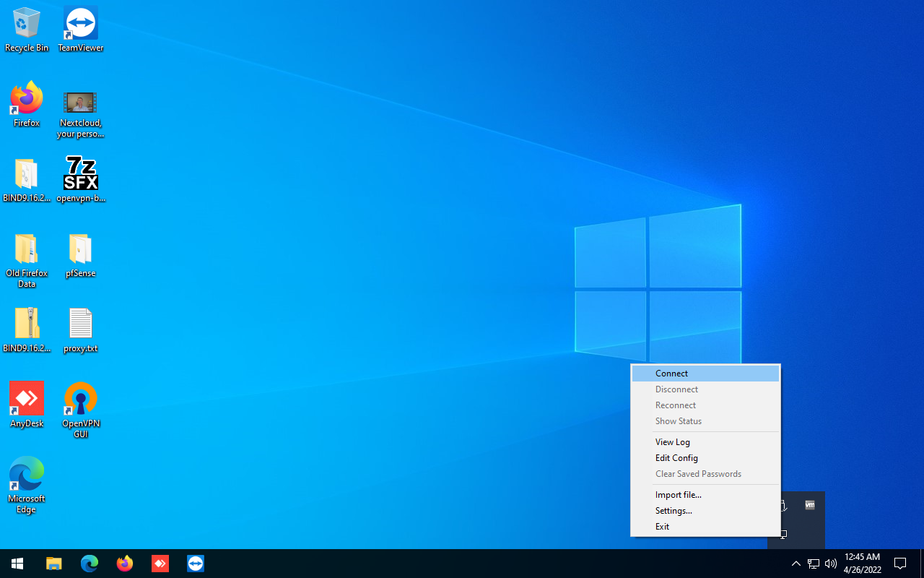The height and width of the screenshot is (578, 924).
Task: Open the volume speaker control
Action: pyautogui.click(x=831, y=564)
